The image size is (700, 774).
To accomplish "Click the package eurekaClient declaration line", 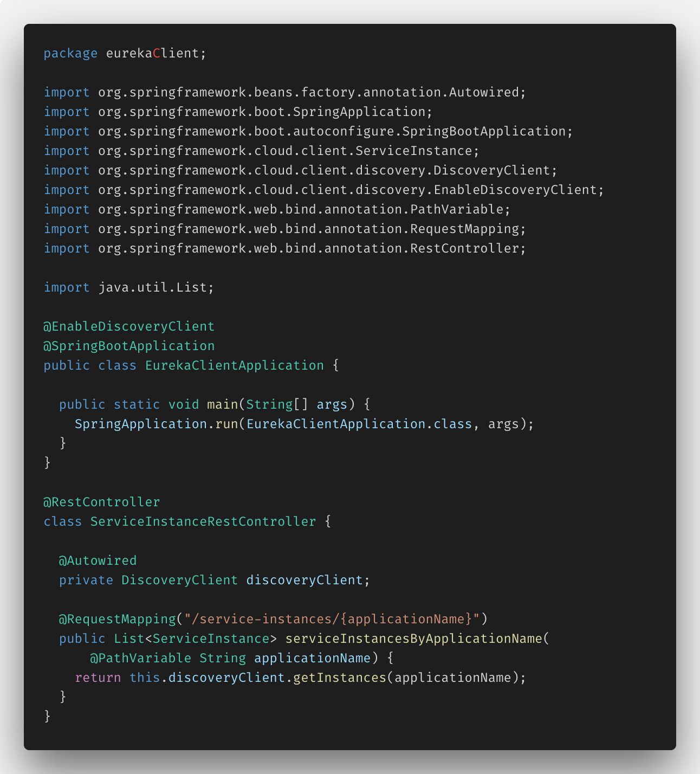I will pos(125,53).
